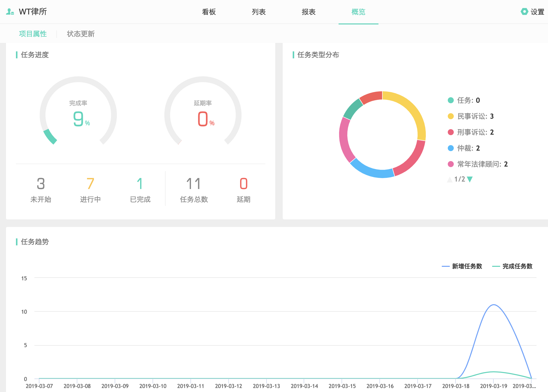Toggle 刑事诉讼 legend item
This screenshot has width=548, height=392.
471,132
